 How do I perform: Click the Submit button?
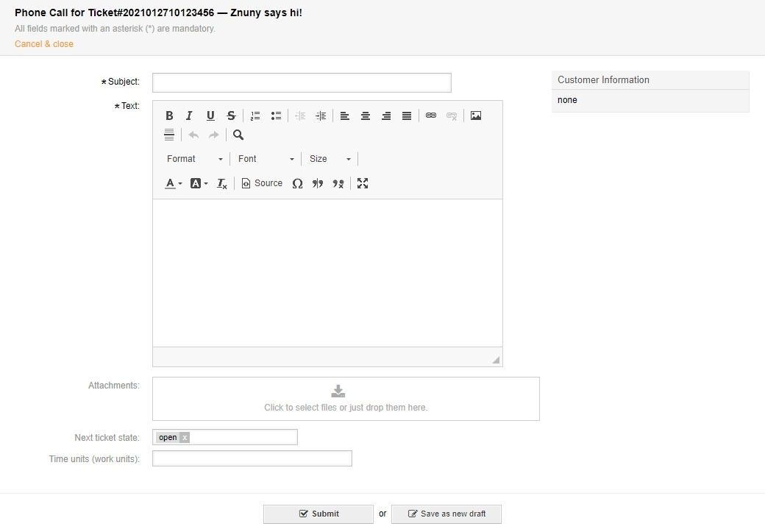point(319,514)
